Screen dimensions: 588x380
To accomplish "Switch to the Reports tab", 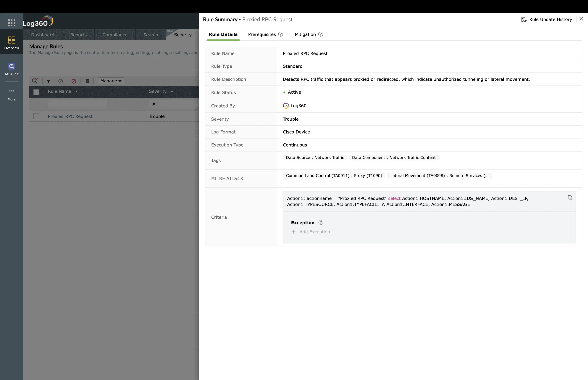I will [78, 35].
